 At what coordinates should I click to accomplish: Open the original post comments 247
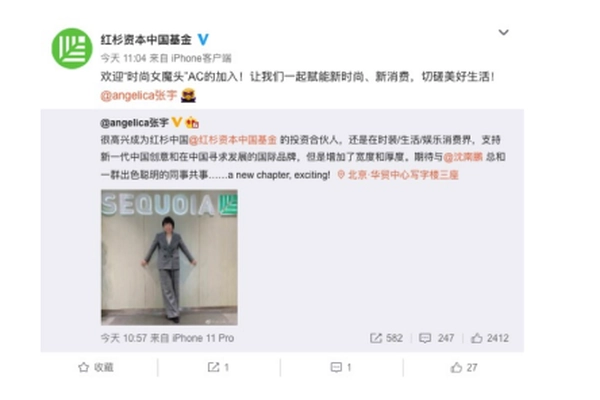(437, 338)
